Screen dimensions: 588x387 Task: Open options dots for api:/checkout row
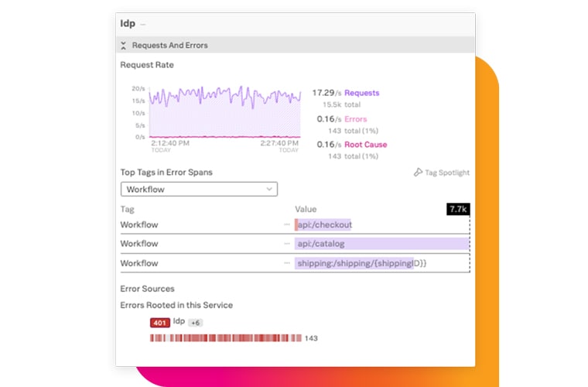tap(287, 224)
